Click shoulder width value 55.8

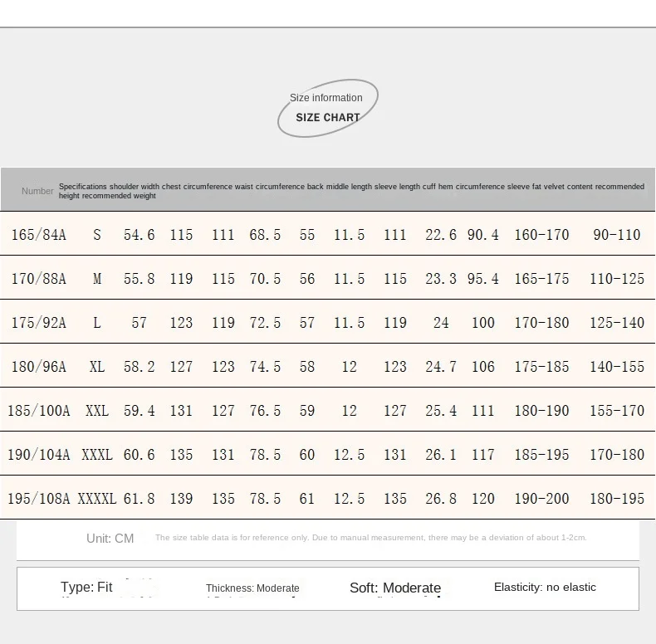[x=139, y=279]
